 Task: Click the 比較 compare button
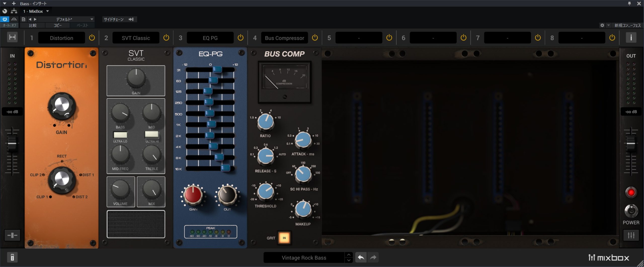tap(33, 25)
